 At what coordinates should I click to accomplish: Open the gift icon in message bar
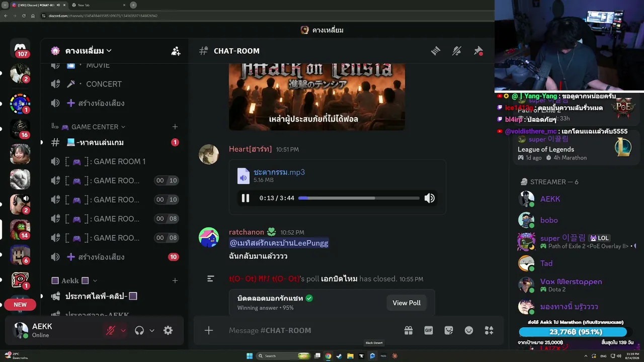pos(409,330)
